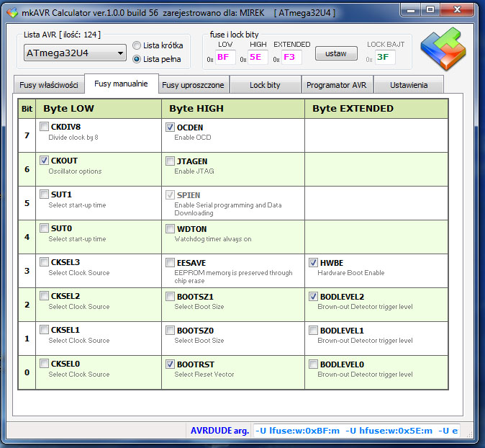The height and width of the screenshot is (448, 485).
Task: Enable the BODLEVEL0 checkbox
Action: click(313, 364)
